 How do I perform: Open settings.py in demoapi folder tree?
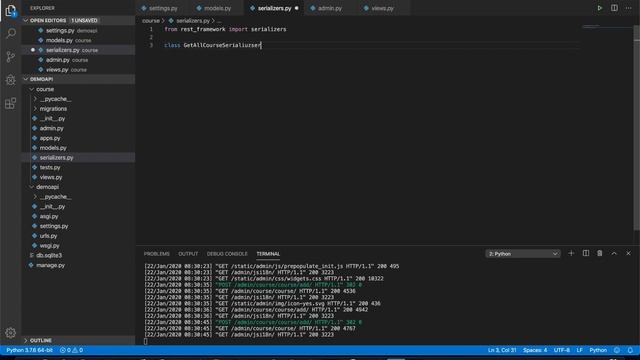78,226
